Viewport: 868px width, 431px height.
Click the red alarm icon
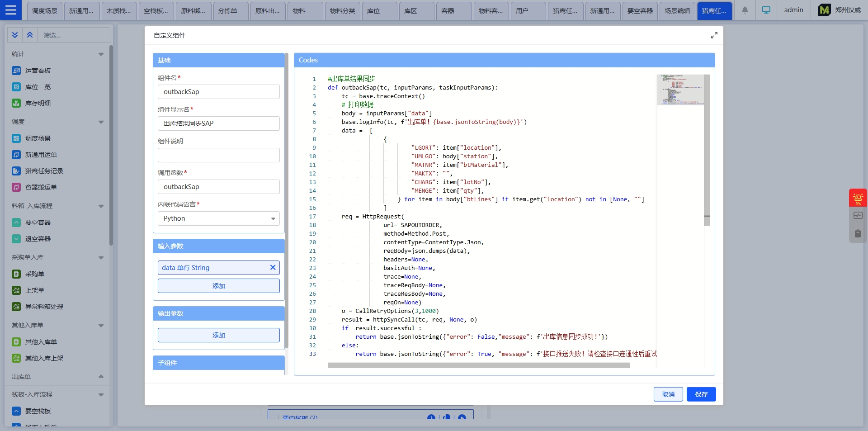(858, 198)
